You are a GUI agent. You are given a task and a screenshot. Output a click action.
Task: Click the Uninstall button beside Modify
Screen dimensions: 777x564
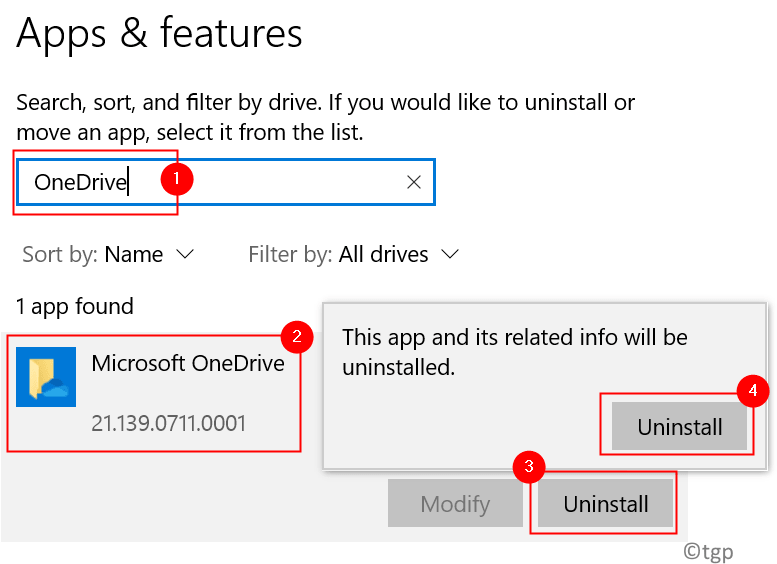605,504
